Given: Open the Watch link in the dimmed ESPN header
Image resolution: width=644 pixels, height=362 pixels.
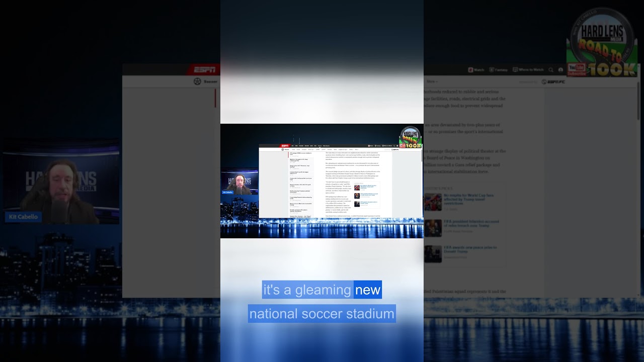Looking at the screenshot, I should (476, 70).
